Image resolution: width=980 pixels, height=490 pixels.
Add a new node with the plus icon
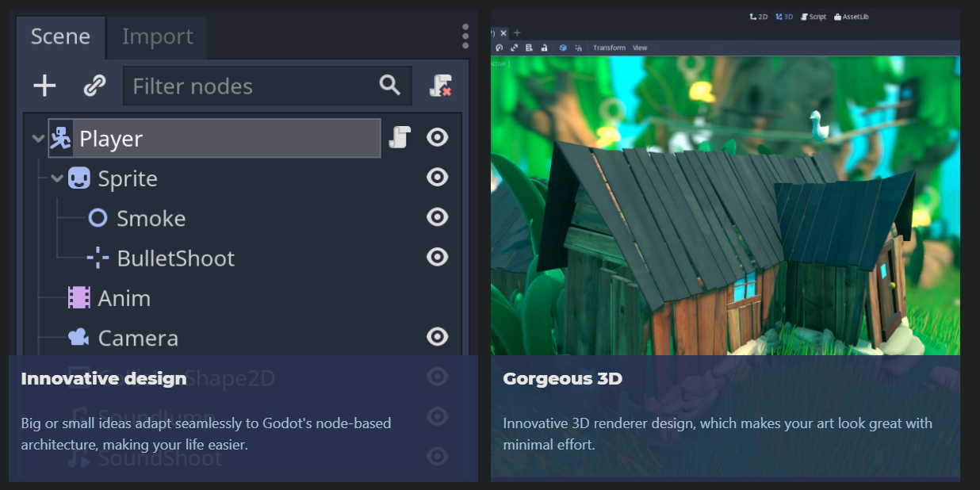[44, 86]
